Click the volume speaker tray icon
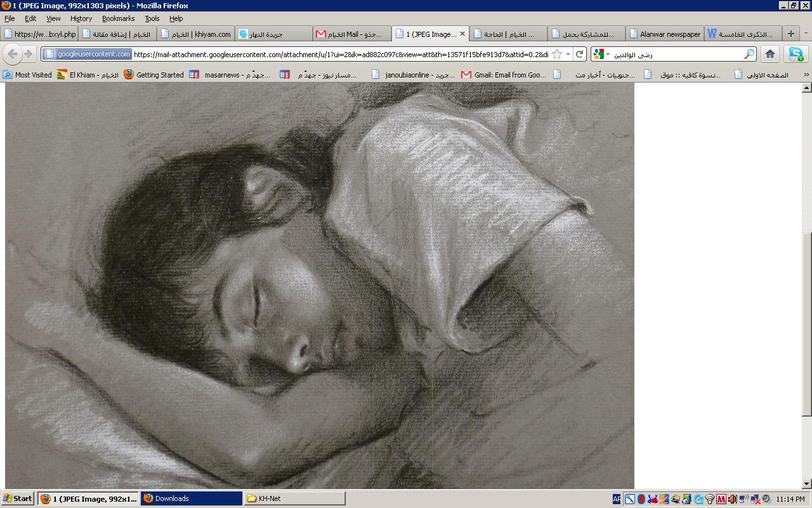Image resolution: width=812 pixels, height=508 pixels. click(x=732, y=499)
